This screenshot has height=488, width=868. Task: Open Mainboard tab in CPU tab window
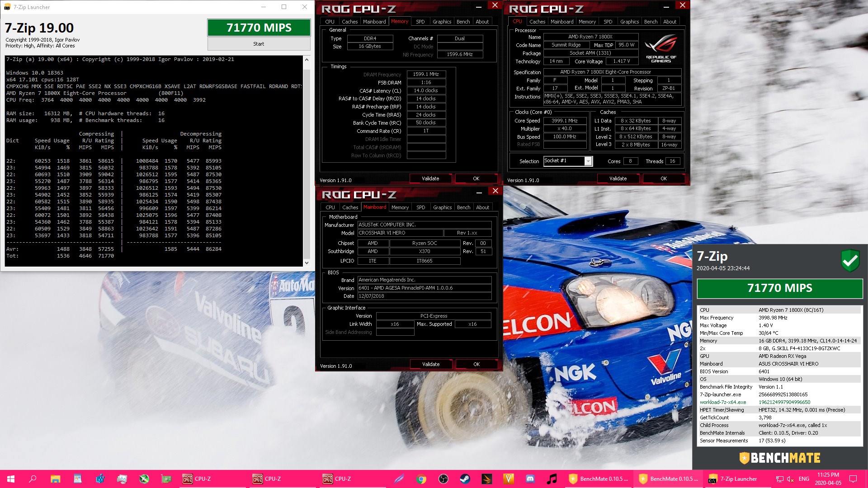pos(562,22)
